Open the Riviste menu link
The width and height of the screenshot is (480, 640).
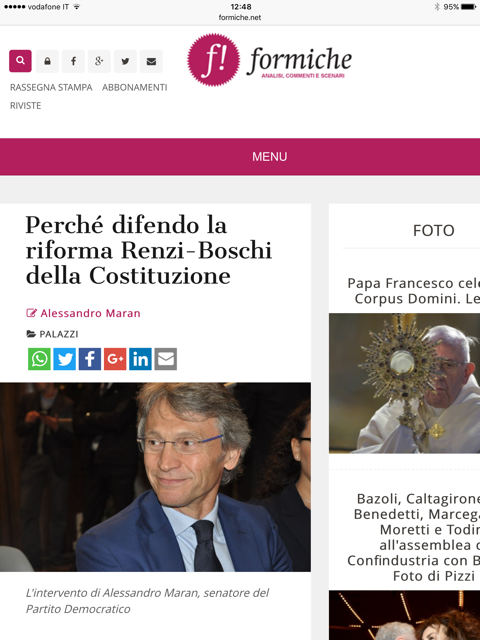coord(25,106)
